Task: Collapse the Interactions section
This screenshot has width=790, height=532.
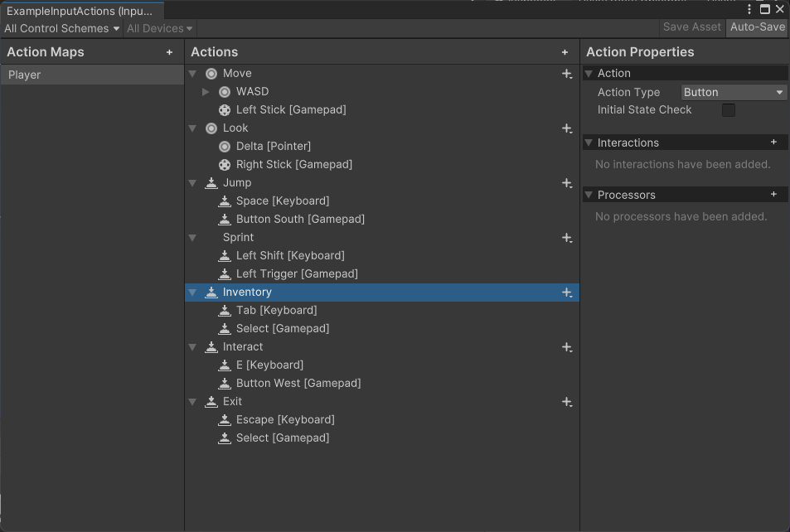Action: [x=589, y=143]
